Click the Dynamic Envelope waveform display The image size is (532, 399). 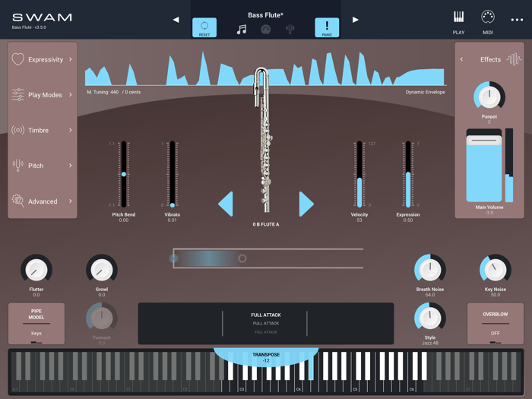(266, 68)
